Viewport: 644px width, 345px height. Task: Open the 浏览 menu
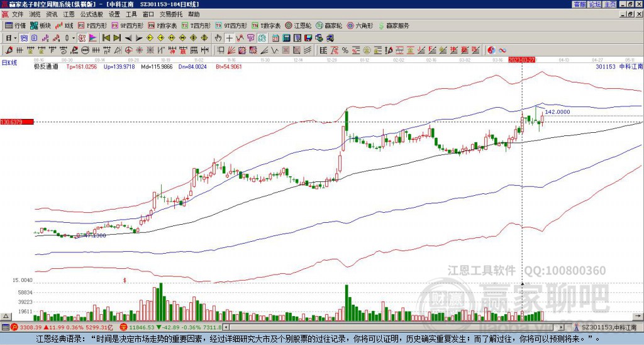point(35,14)
